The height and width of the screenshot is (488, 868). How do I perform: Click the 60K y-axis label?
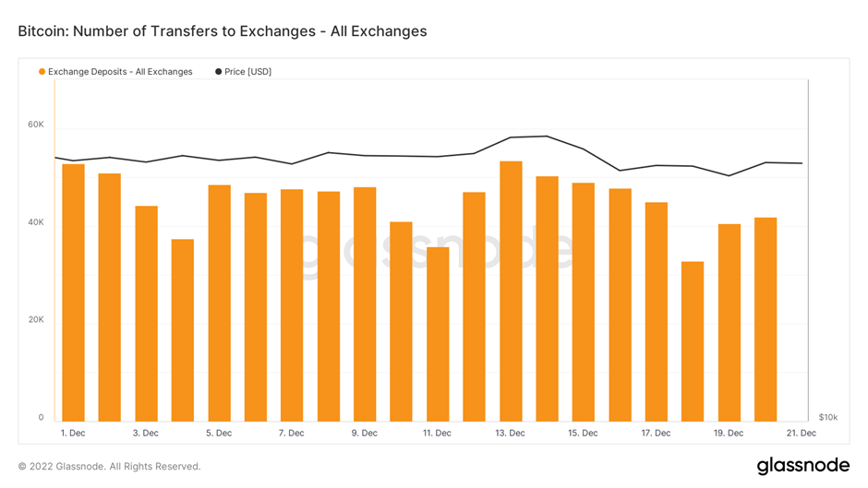(35, 125)
